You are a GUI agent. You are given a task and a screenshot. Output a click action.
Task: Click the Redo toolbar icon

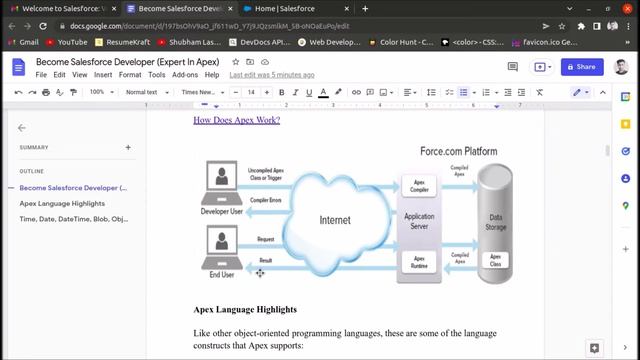pyautogui.click(x=32, y=92)
